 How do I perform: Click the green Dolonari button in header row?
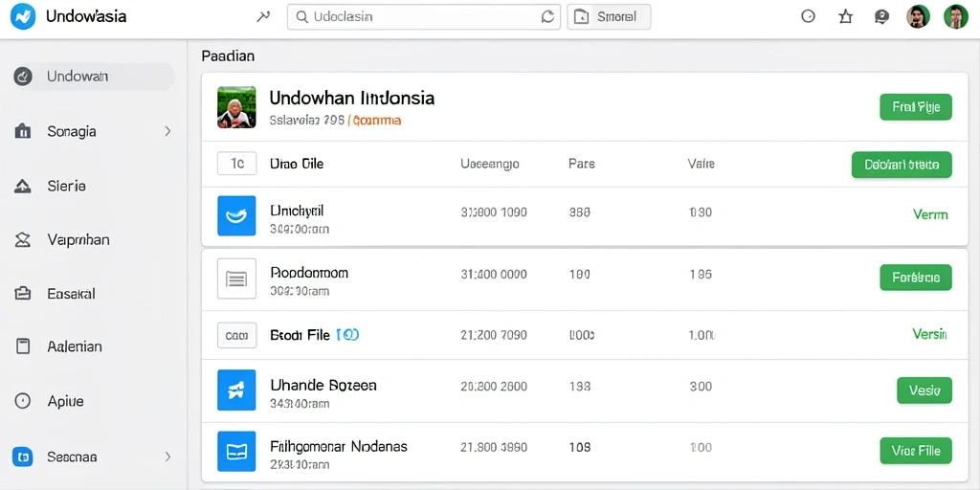pos(902,165)
